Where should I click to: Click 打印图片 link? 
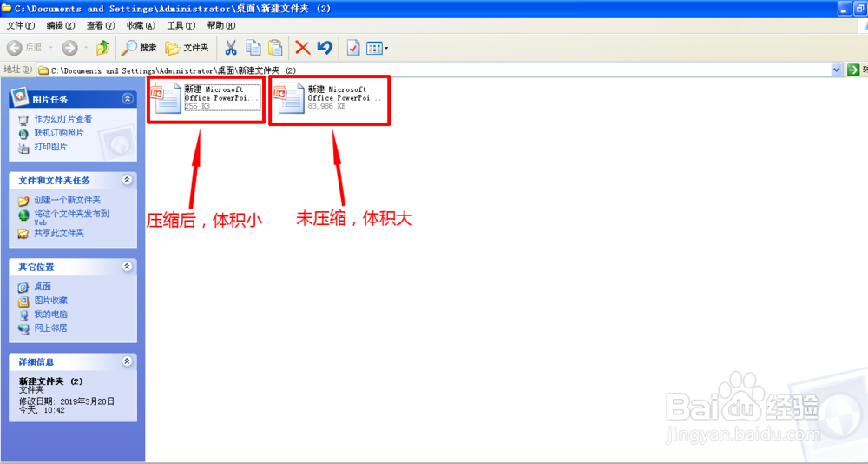pos(51,146)
